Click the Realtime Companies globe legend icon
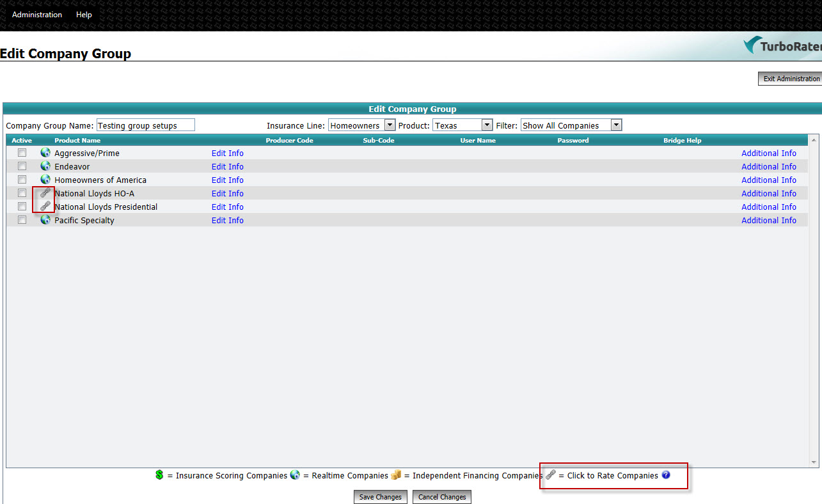 click(295, 475)
